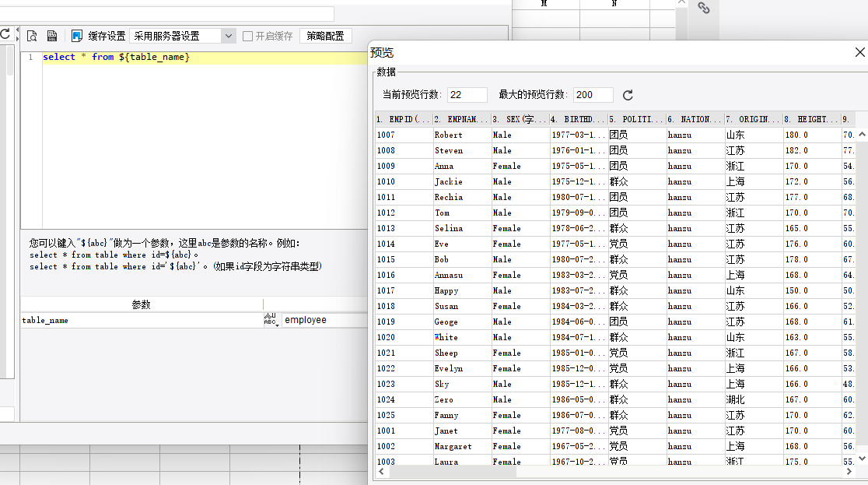Select the Janet name cell
This screenshot has height=485, width=868.
pyautogui.click(x=462, y=431)
